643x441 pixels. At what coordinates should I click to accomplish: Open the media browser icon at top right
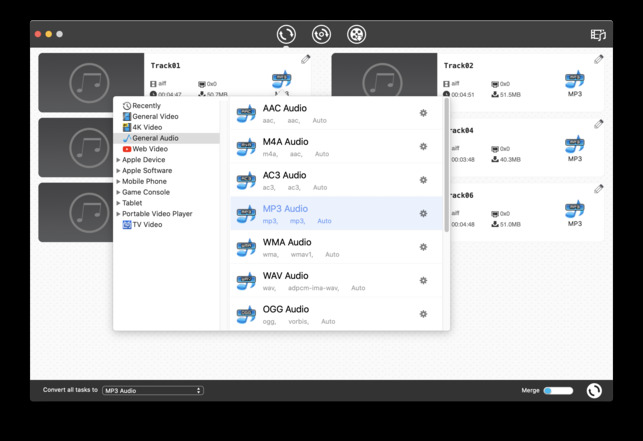(598, 35)
